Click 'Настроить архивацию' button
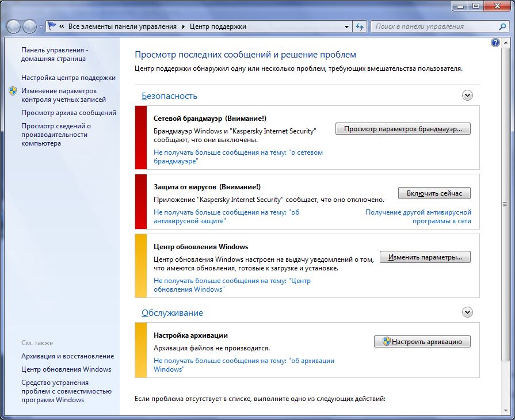This screenshot has height=420, width=515. [x=422, y=342]
